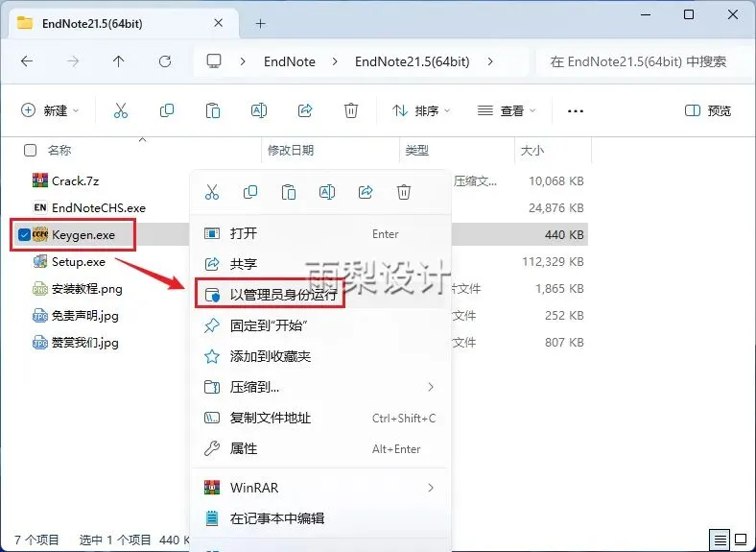This screenshot has width=756, height=552.
Task: Refresh the current folder
Action: click(165, 61)
